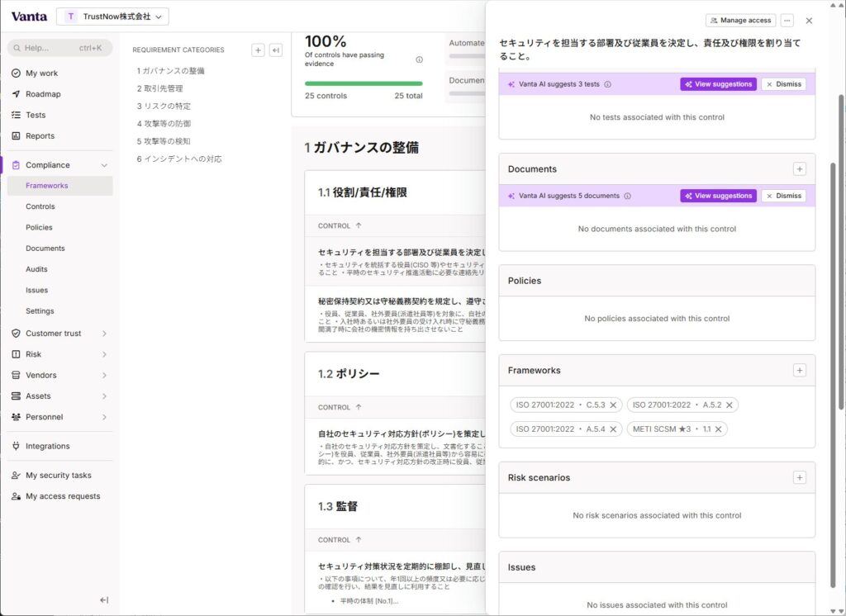Expand the Vendors sidebar section
Screen dimensions: 846x616
(104, 375)
